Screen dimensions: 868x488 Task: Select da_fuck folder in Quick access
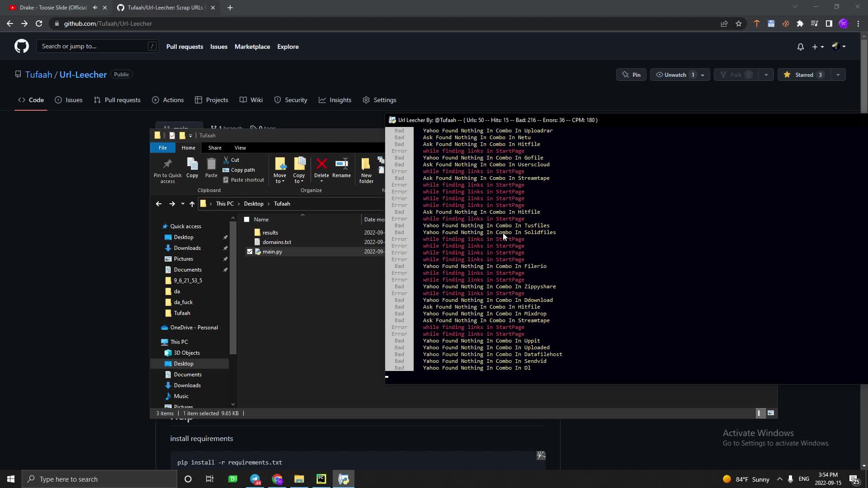tap(183, 302)
